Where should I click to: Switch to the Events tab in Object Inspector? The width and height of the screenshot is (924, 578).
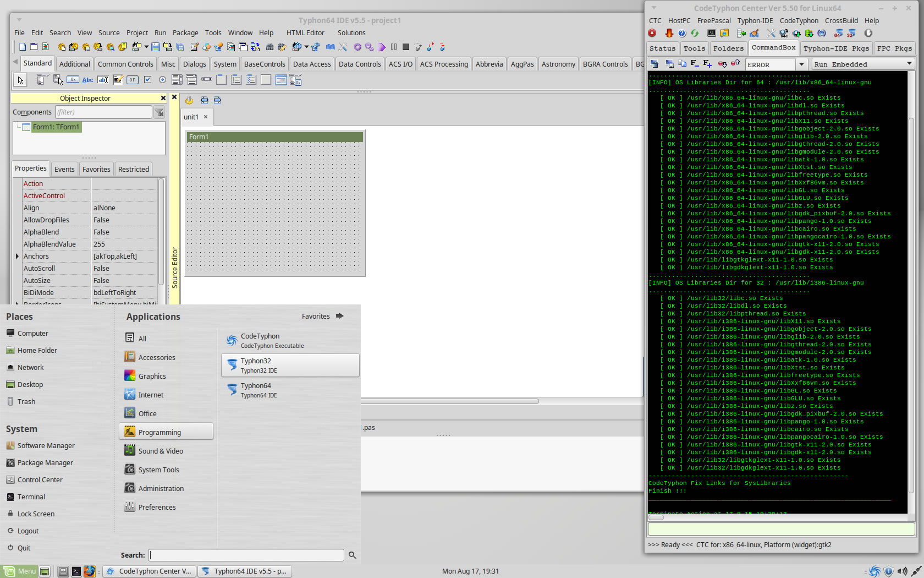[x=64, y=169]
